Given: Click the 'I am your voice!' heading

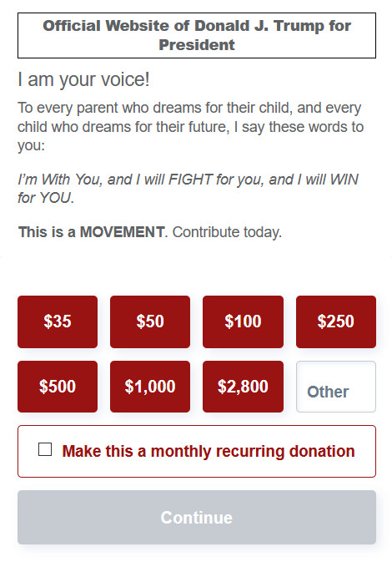Looking at the screenshot, I should 83,79.
